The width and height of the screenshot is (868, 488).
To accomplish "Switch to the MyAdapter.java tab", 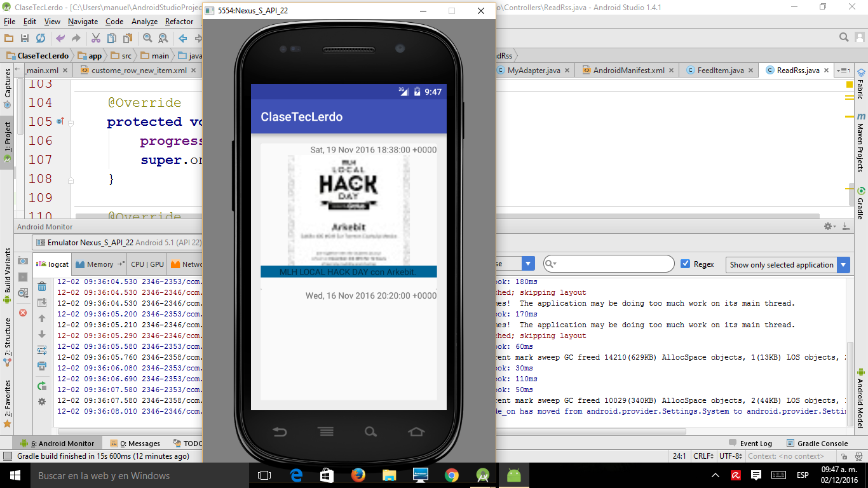I will point(534,71).
